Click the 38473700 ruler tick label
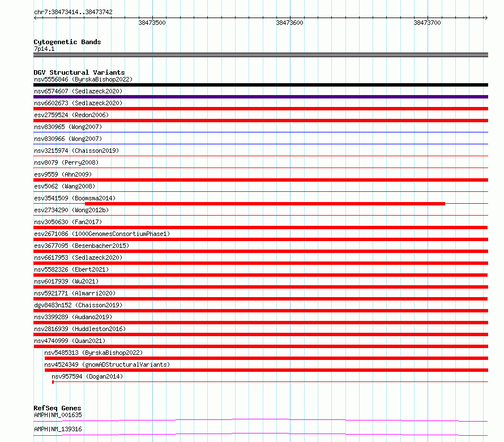Viewport: 504px width, 442px height. [427, 23]
